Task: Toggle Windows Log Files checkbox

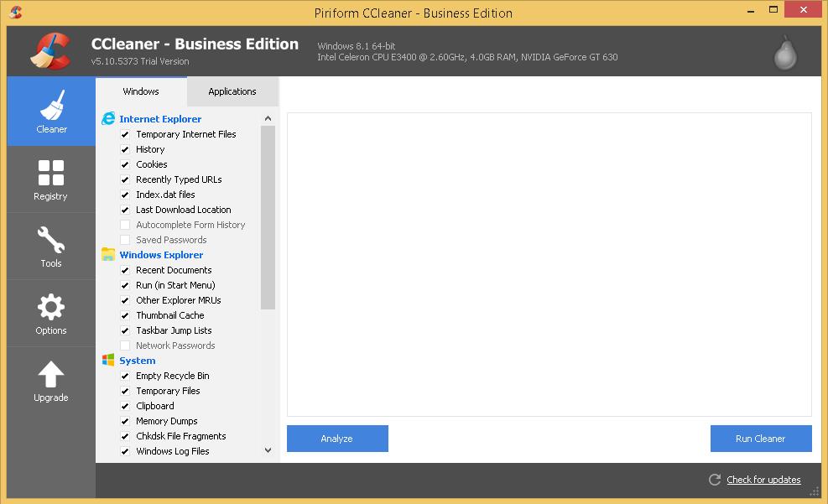Action: (125, 451)
